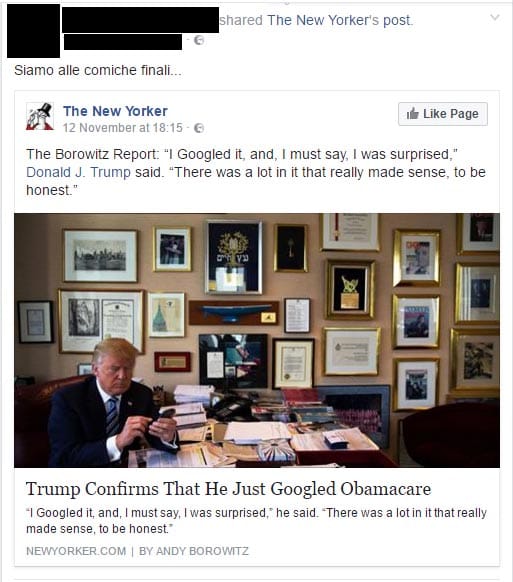The height and width of the screenshot is (582, 513).
Task: Click the redacted share timestamp under name
Action: [x=123, y=42]
